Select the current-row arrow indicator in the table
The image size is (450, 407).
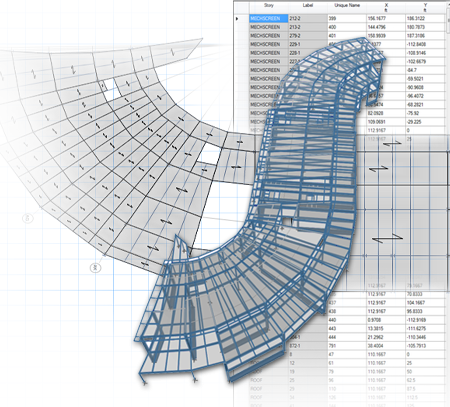click(x=237, y=19)
